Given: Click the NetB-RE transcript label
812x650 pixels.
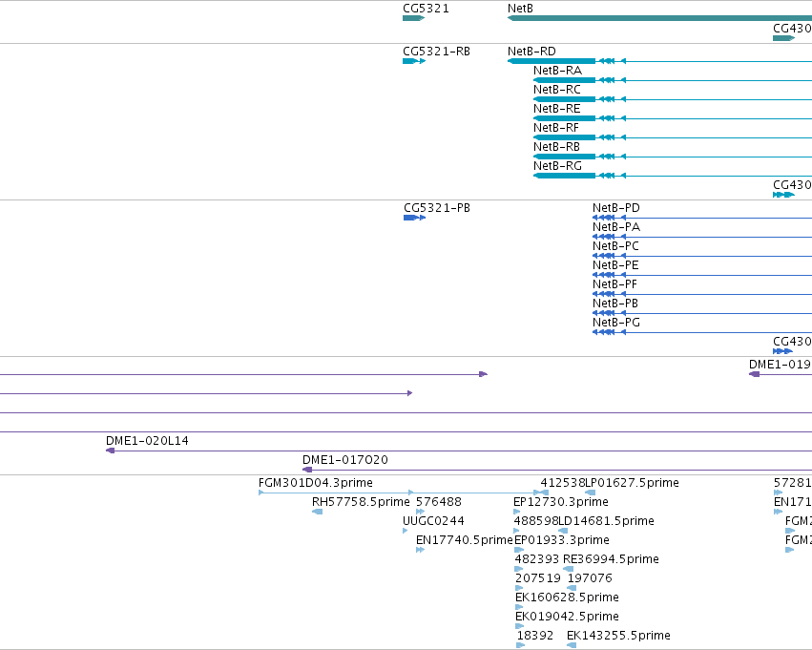Looking at the screenshot, I should click(x=557, y=109).
